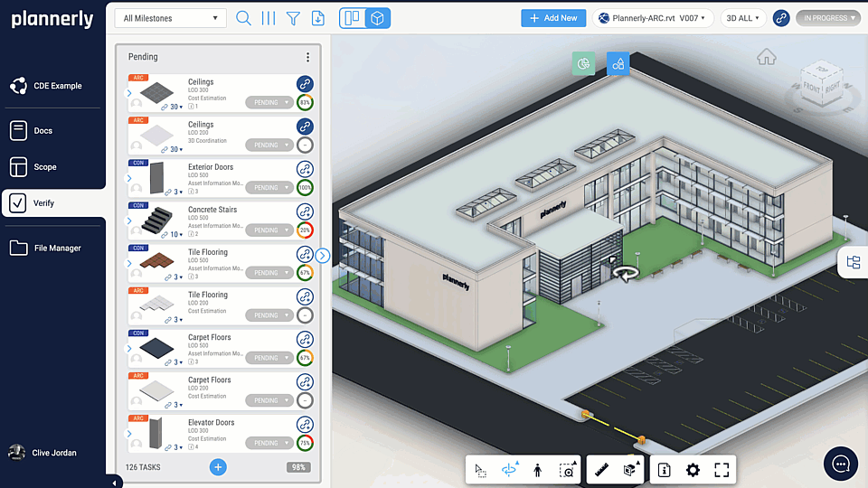
Task: Open the All Milestones dropdown
Action: [171, 18]
